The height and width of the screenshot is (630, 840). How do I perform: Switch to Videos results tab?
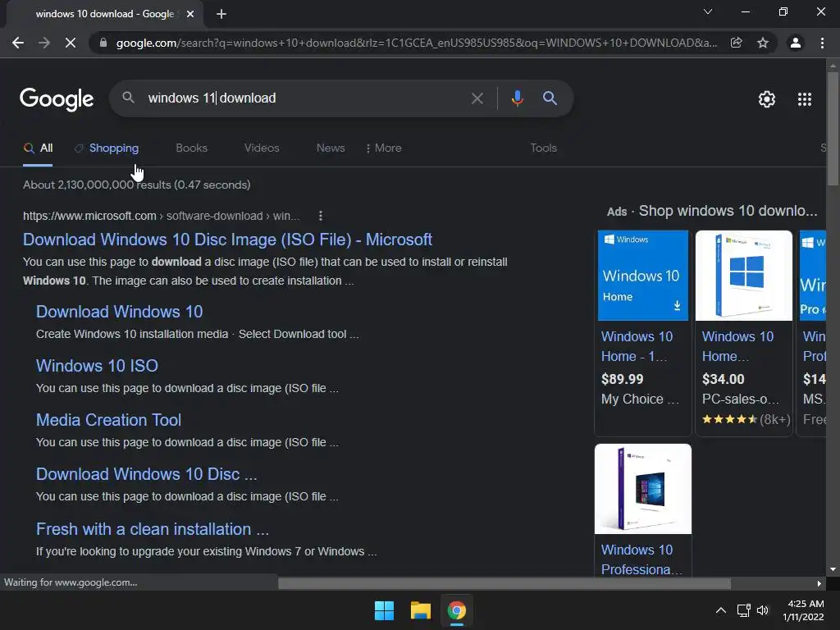(x=262, y=148)
